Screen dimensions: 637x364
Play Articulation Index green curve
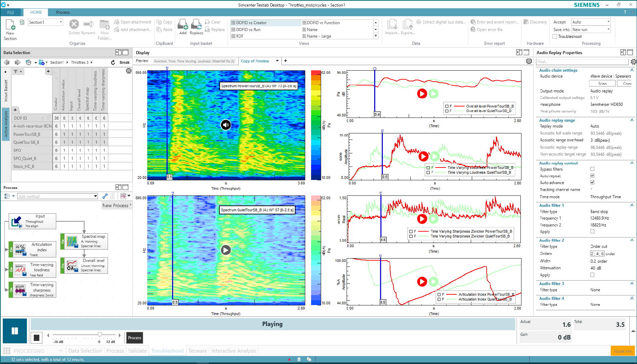click(434, 282)
